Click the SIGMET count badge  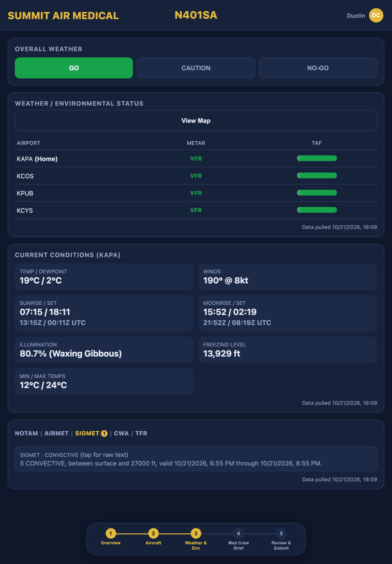pyautogui.click(x=104, y=434)
